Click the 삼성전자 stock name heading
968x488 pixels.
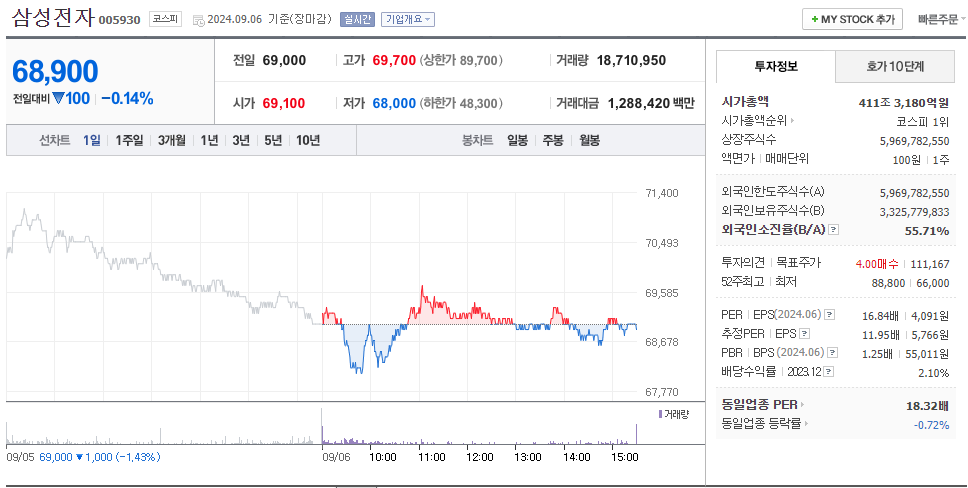point(53,17)
